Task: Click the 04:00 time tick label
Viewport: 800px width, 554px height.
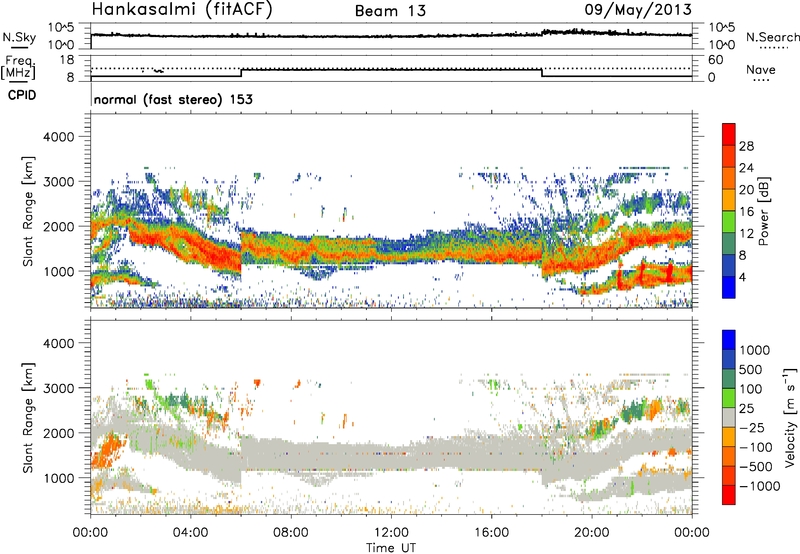Action: (190, 533)
